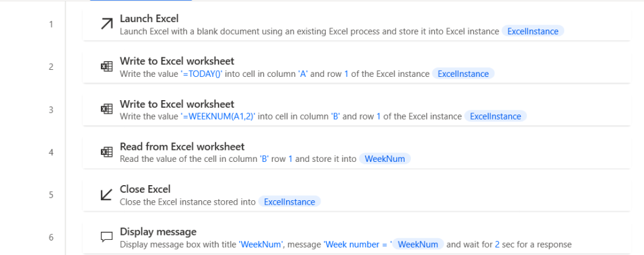Click the Read from Excel worksheet icon
The width and height of the screenshot is (644, 255).
tap(106, 152)
